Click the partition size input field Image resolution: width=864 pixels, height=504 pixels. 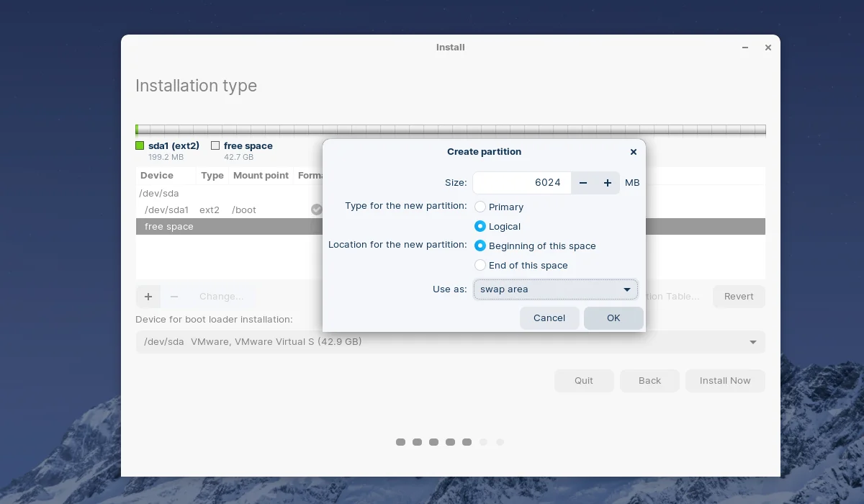pyautogui.click(x=522, y=183)
